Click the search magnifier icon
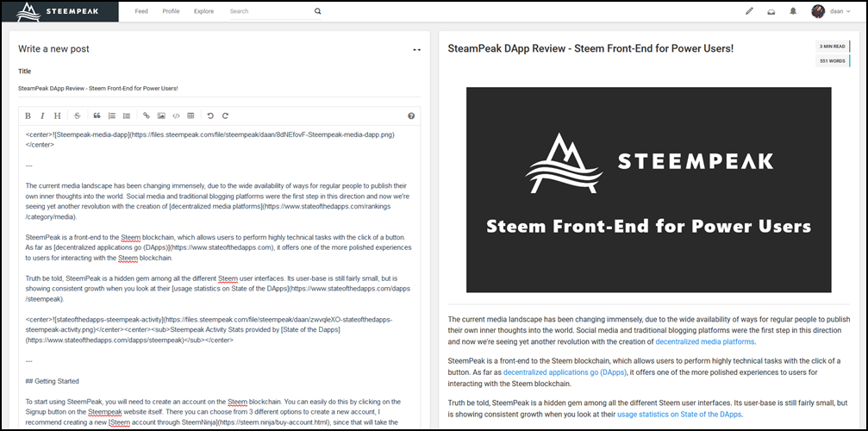Viewport: 868px width, 431px height. pyautogui.click(x=317, y=11)
